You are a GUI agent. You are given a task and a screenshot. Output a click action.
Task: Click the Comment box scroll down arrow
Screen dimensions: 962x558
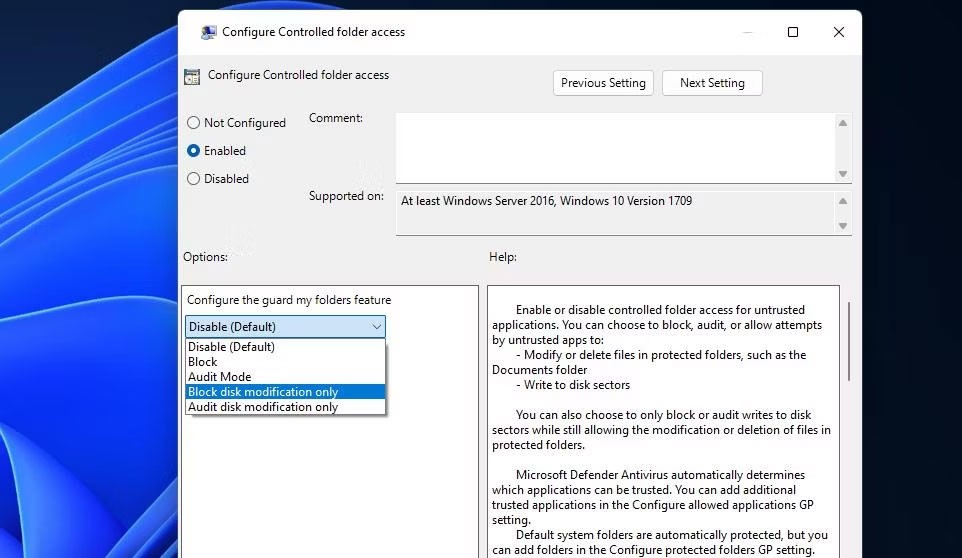[843, 174]
